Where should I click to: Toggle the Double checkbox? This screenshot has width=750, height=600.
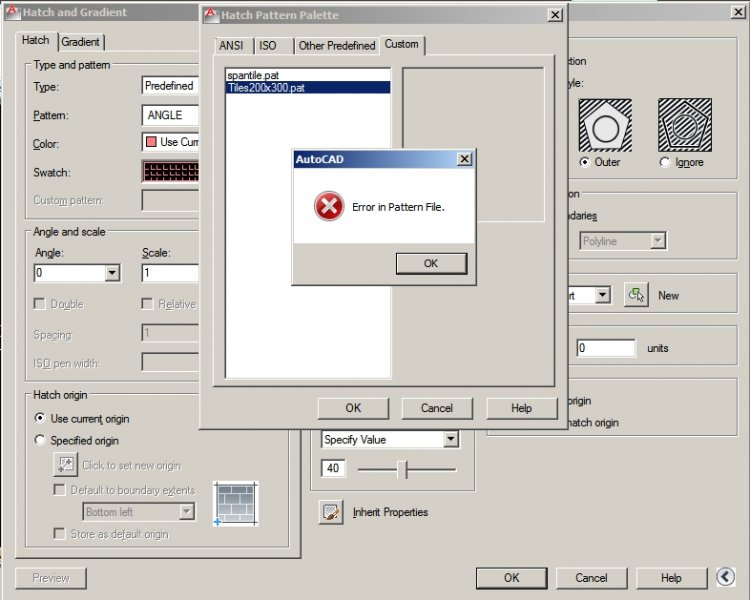tap(40, 304)
